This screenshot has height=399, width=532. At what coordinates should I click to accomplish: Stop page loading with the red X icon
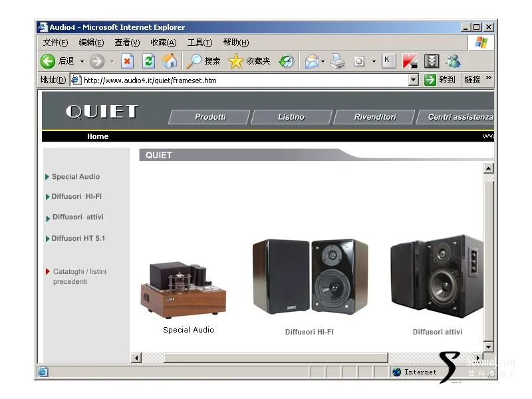point(127,61)
